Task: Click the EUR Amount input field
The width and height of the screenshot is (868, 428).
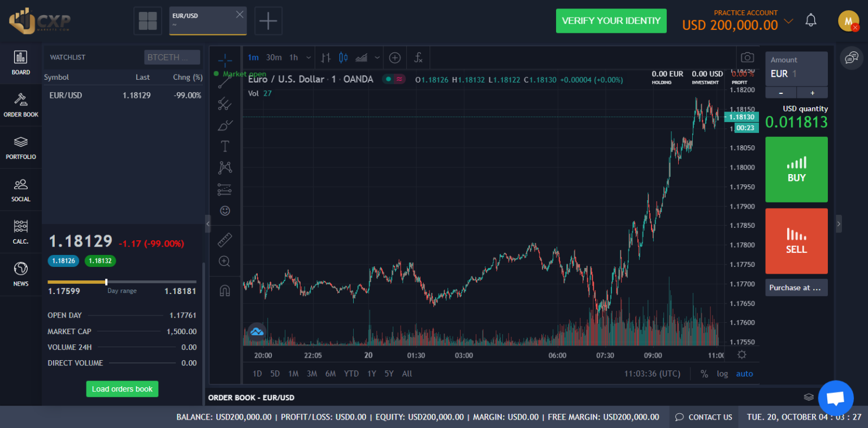Action: [796, 69]
